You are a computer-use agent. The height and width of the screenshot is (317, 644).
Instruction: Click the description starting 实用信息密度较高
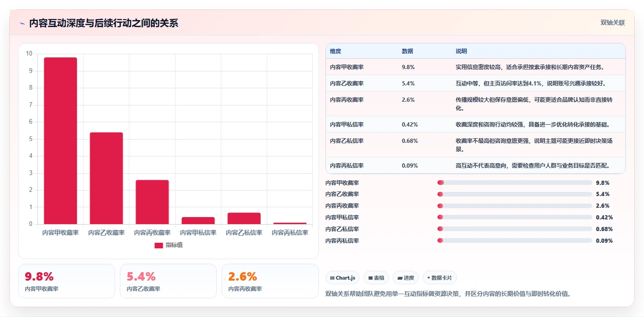[530, 67]
